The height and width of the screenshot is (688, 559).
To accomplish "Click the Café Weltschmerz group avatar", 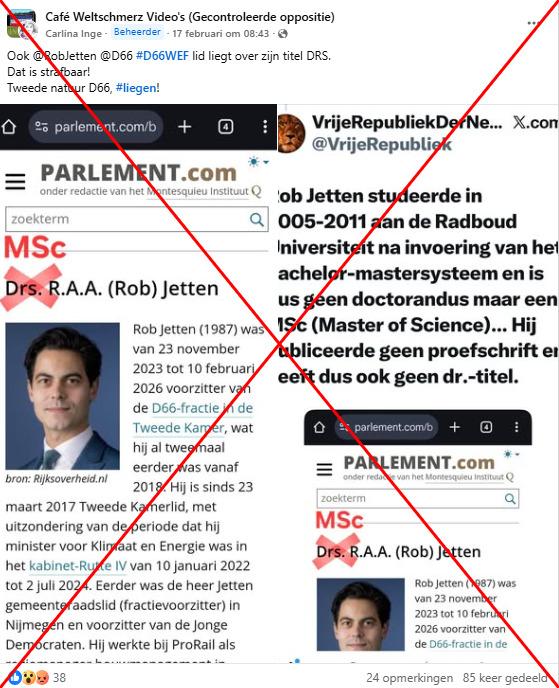I will coord(22,23).
